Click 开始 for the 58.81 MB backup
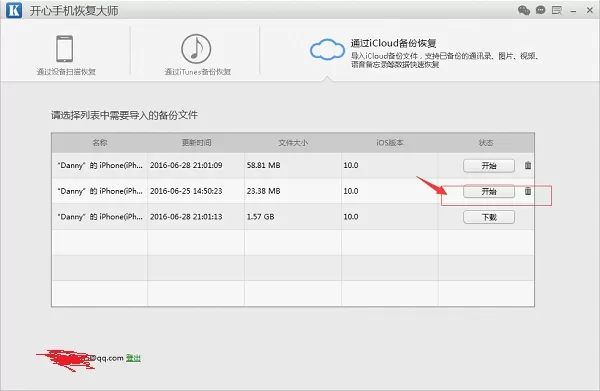600x391 pixels. pos(489,166)
